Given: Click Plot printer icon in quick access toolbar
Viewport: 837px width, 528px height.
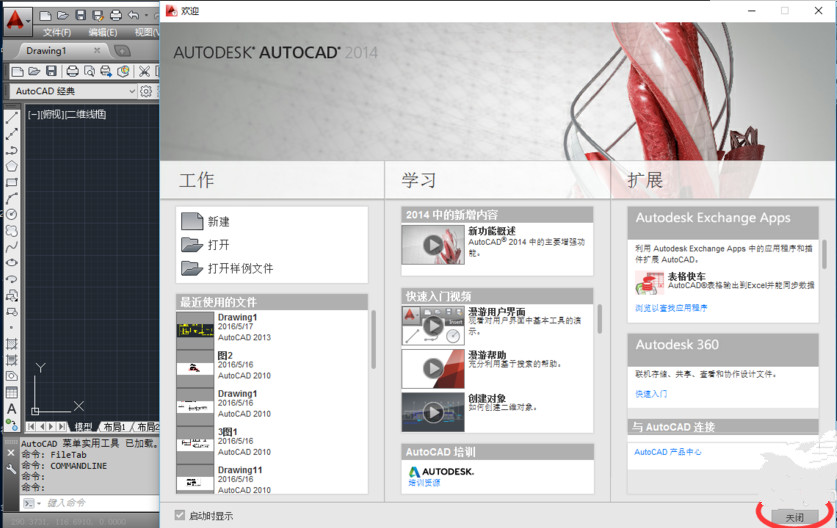Looking at the screenshot, I should 116,15.
